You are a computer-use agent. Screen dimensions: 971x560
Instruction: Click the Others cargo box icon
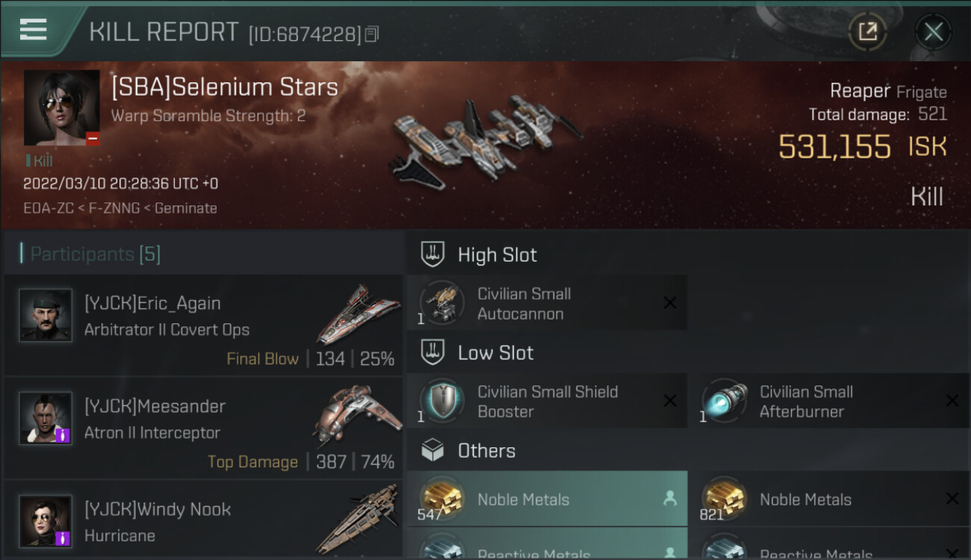coord(433,450)
